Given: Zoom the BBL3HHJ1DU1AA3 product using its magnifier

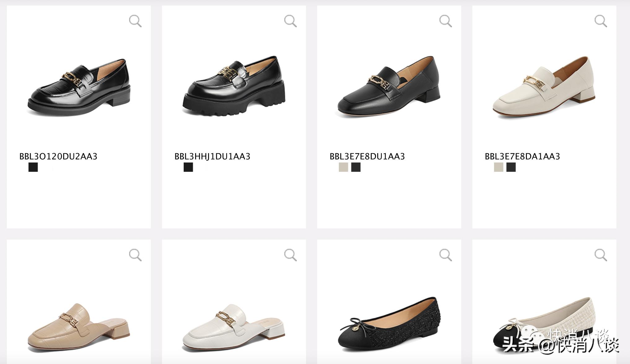Looking at the screenshot, I should point(290,21).
